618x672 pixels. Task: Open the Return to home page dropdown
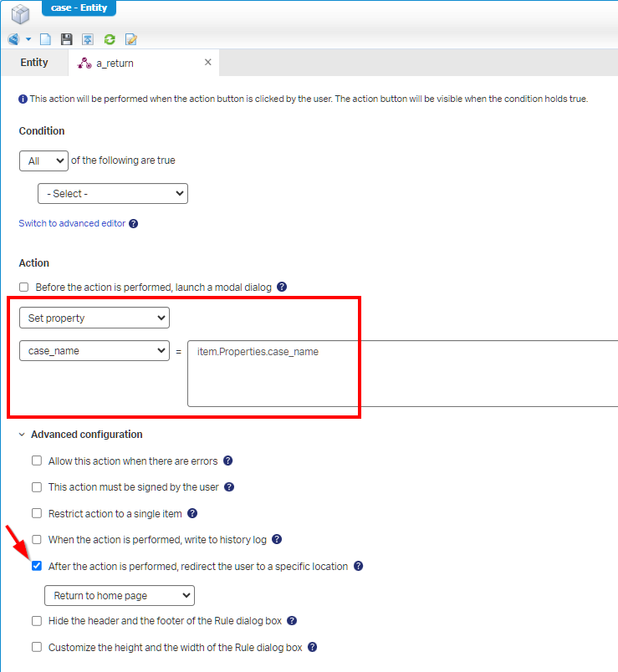(120, 596)
